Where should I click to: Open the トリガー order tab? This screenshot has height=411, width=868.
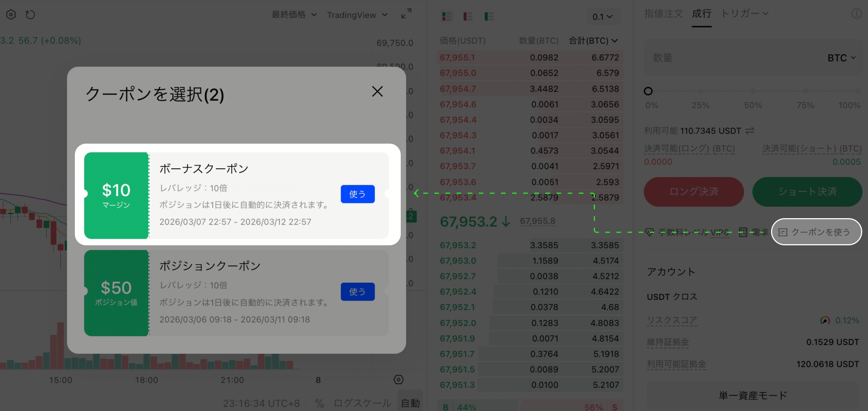point(740,13)
